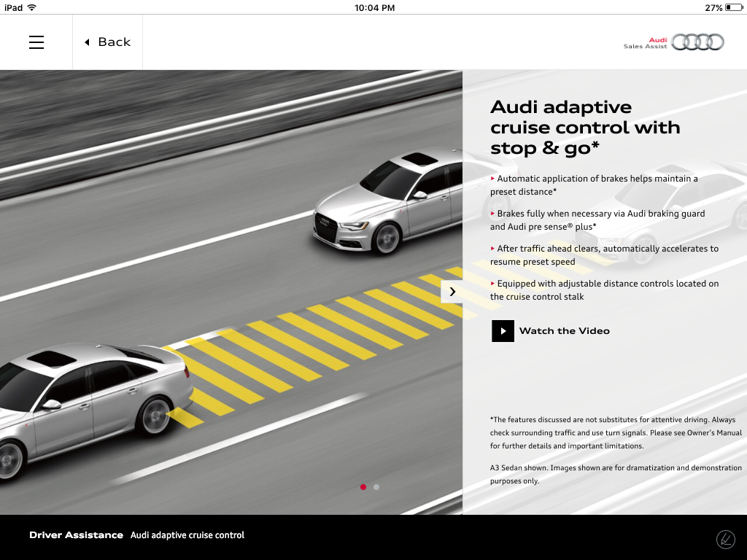This screenshot has width=747, height=560.
Task: Select the first red page indicator dot
Action: tap(363, 487)
